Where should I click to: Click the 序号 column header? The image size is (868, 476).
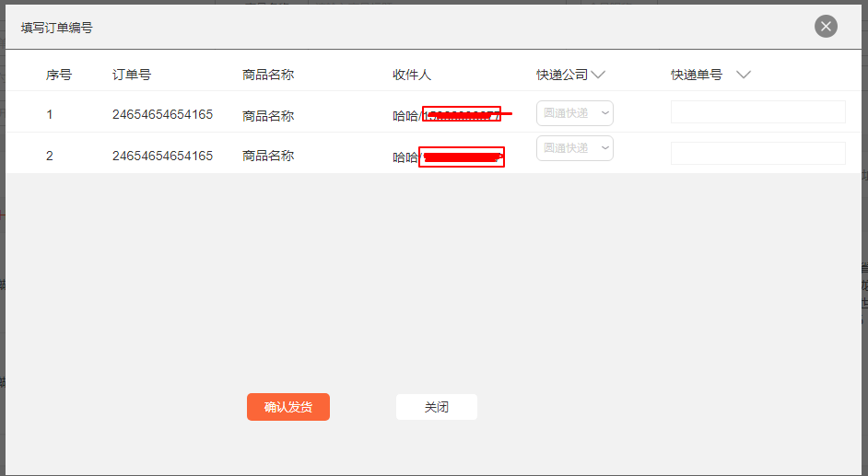click(59, 75)
